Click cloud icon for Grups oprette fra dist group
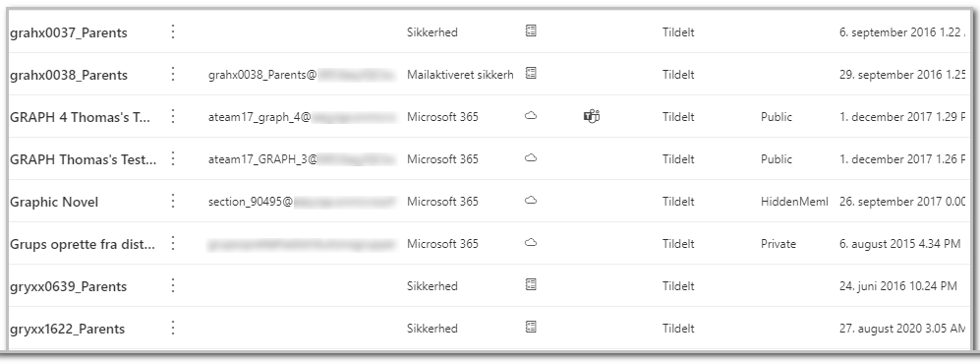 pyautogui.click(x=531, y=243)
